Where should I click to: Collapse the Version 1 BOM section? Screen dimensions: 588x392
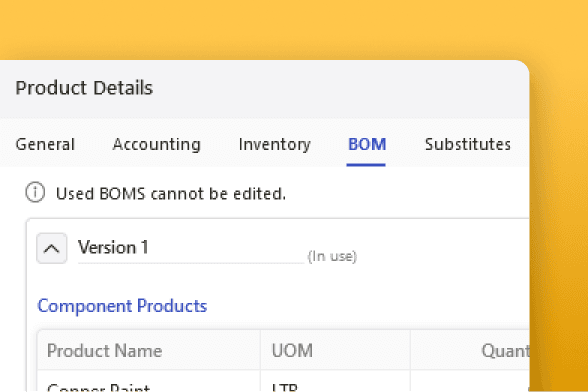tap(52, 248)
